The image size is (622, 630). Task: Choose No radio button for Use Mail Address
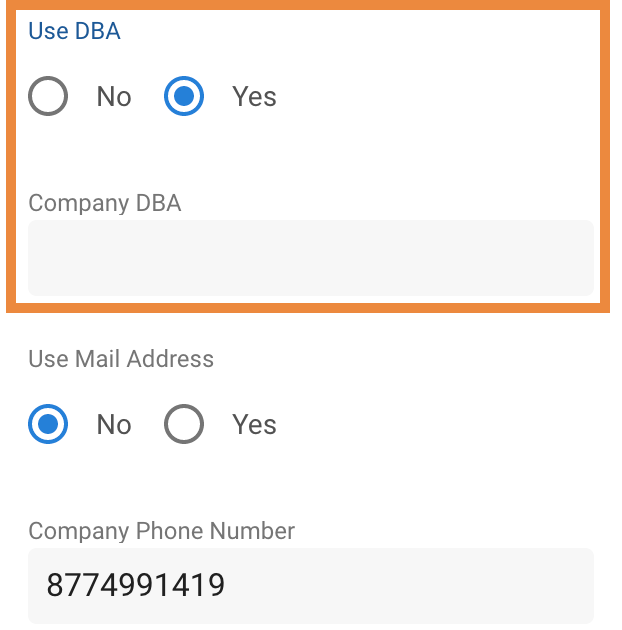click(x=48, y=424)
